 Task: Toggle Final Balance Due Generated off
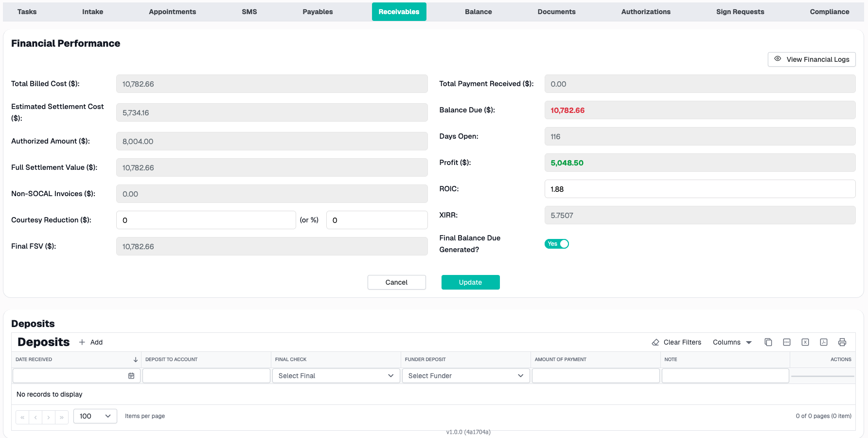click(x=556, y=243)
